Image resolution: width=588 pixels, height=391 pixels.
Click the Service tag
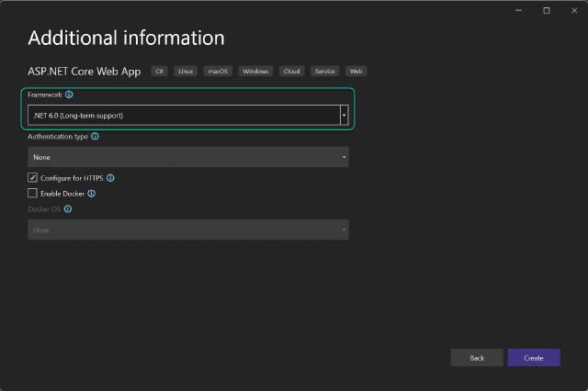(x=324, y=71)
